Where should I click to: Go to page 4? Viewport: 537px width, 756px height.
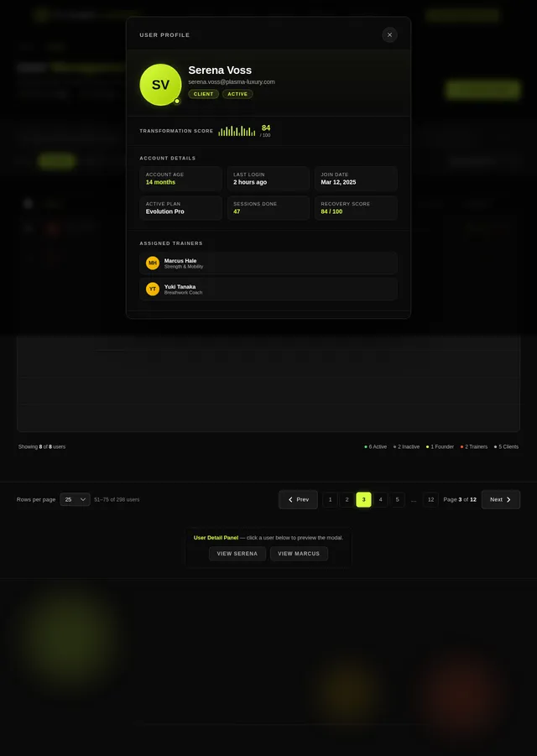[380, 499]
